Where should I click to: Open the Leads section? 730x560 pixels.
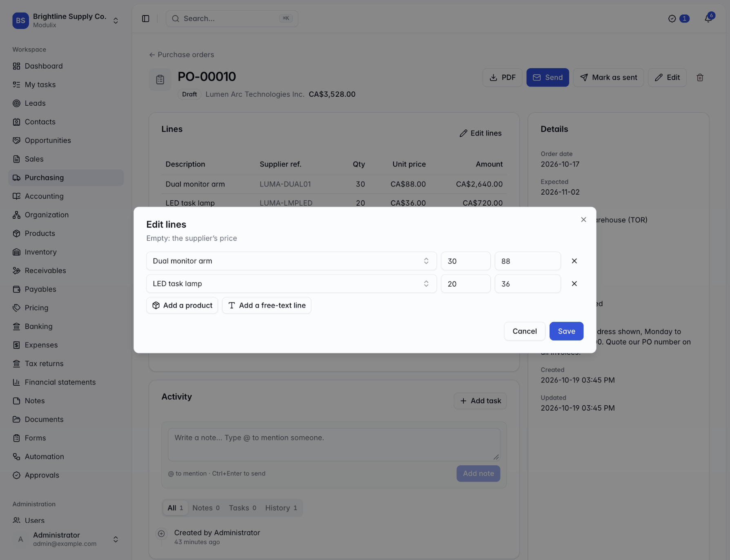tap(66, 103)
